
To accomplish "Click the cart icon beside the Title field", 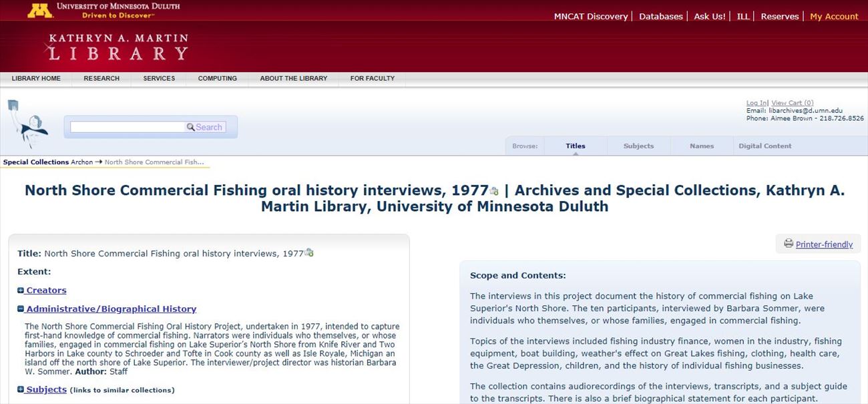I will pos(308,253).
